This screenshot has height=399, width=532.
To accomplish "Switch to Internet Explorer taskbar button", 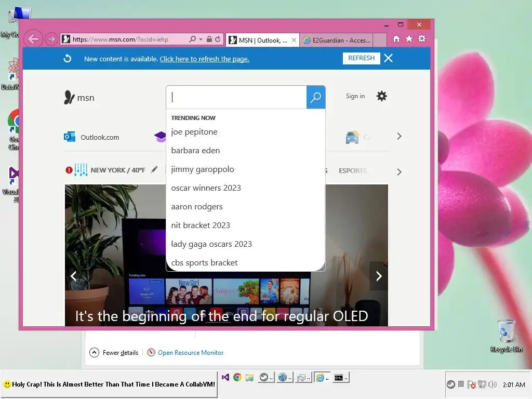I will point(321,377).
